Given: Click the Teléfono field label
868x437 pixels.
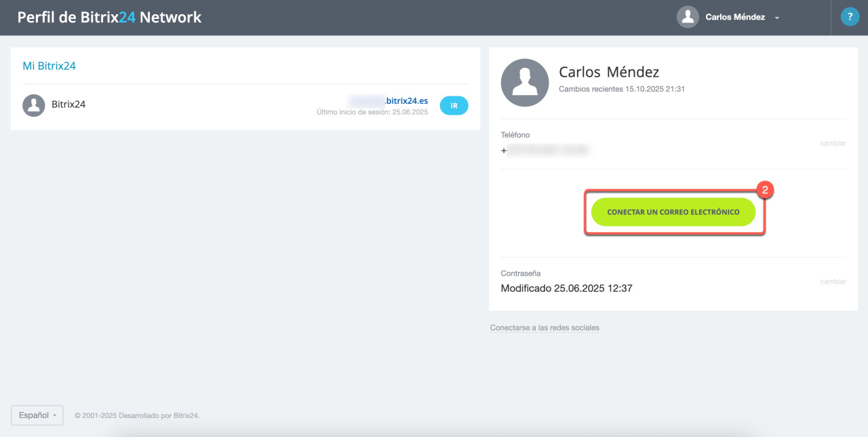Looking at the screenshot, I should tap(515, 135).
